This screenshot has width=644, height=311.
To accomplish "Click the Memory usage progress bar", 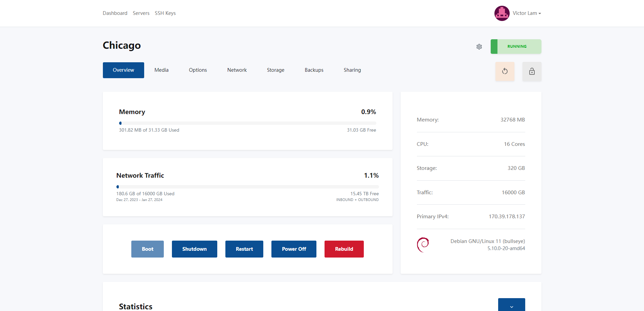I will point(248,123).
